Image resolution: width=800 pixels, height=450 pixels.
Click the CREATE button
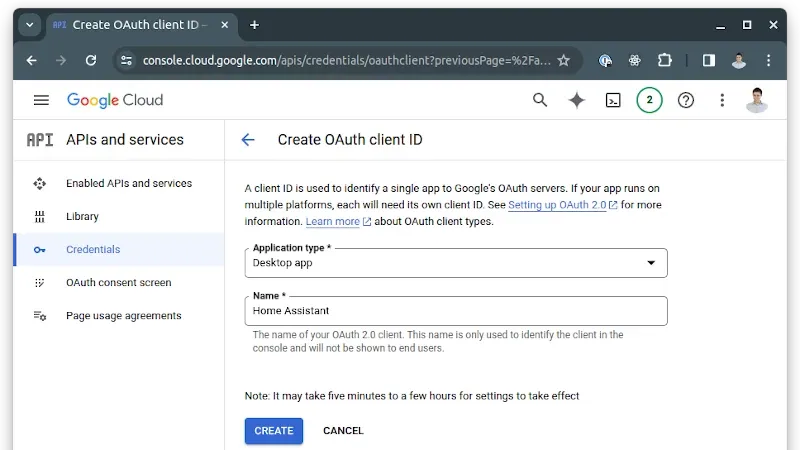(x=273, y=431)
